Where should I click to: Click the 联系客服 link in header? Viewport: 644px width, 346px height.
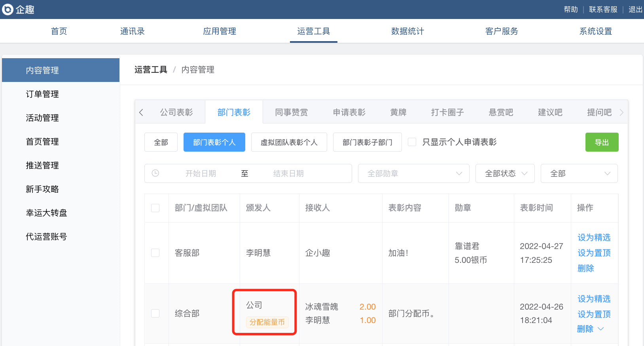click(x=603, y=9)
